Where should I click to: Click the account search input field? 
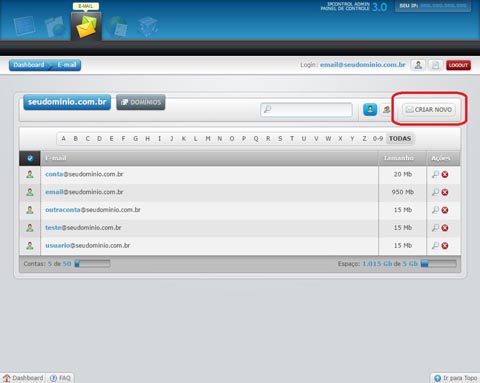306,109
